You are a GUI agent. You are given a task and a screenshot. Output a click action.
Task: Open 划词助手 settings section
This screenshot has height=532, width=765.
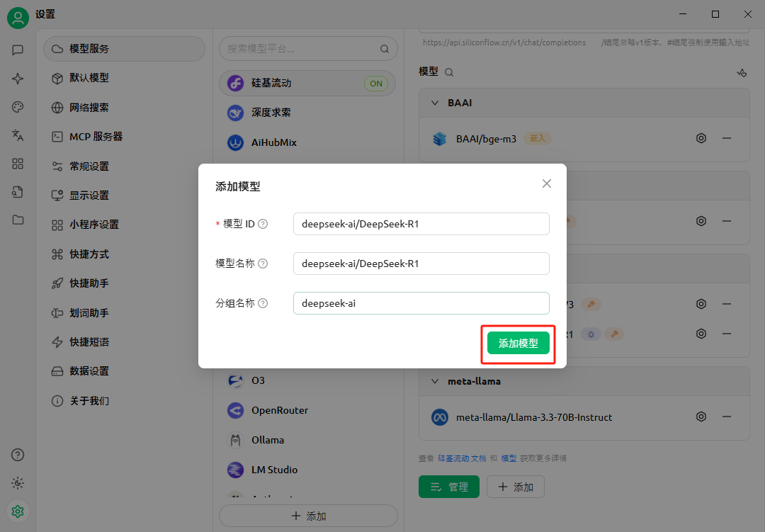pyautogui.click(x=124, y=313)
